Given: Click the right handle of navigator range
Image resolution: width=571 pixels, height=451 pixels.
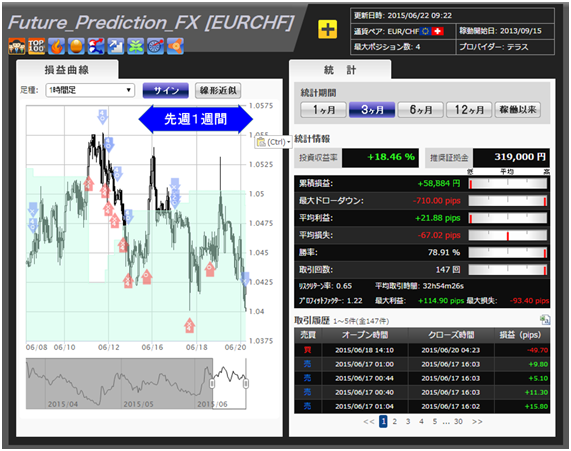Looking at the screenshot, I should coord(246,383).
